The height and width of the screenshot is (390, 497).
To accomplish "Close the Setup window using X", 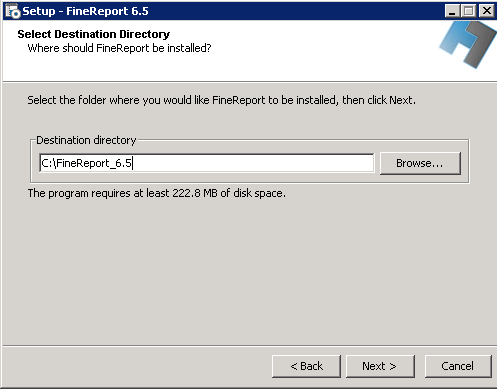I will click(486, 11).
